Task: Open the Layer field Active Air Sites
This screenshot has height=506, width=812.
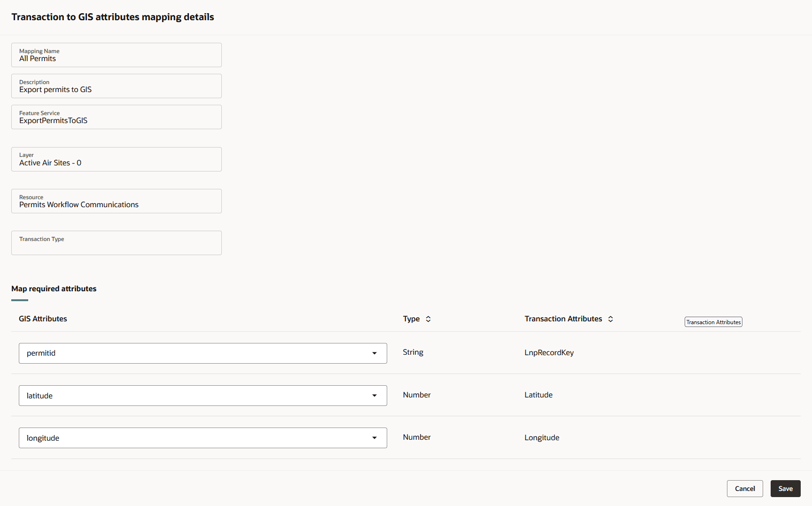Action: 117,159
